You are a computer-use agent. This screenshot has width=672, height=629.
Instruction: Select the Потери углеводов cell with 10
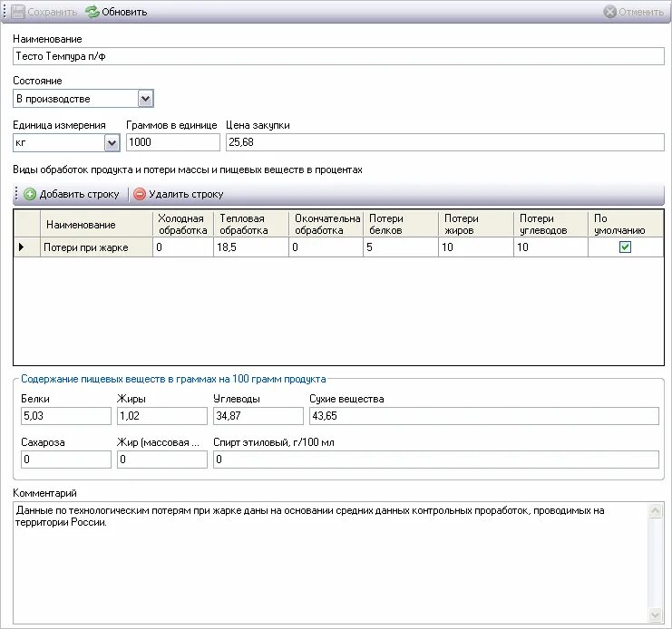pos(550,247)
